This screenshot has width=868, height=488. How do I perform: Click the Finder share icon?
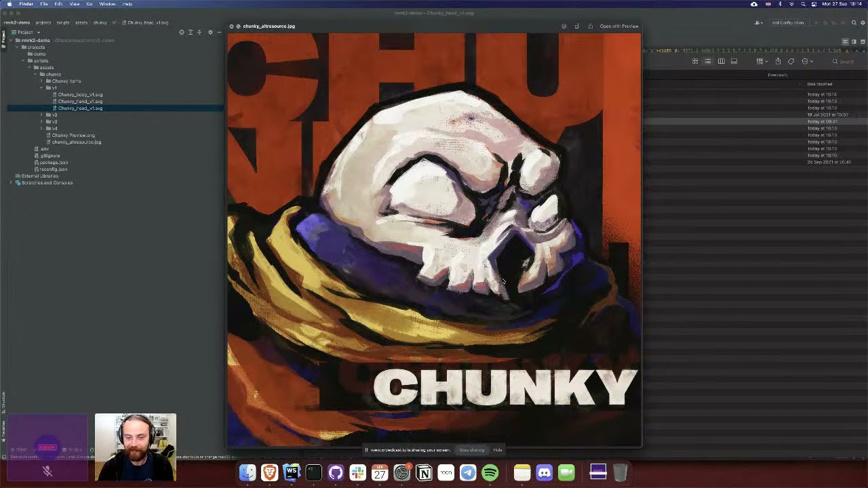(x=778, y=61)
